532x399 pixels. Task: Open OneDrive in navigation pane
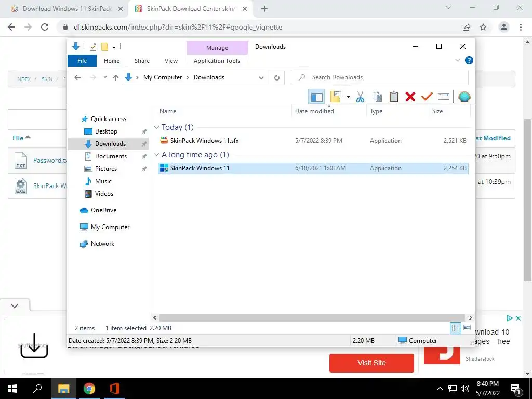point(103,210)
